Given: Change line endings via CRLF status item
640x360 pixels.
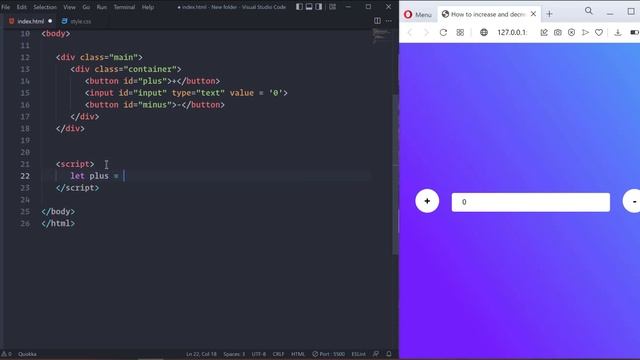Looking at the screenshot, I should click(278, 354).
